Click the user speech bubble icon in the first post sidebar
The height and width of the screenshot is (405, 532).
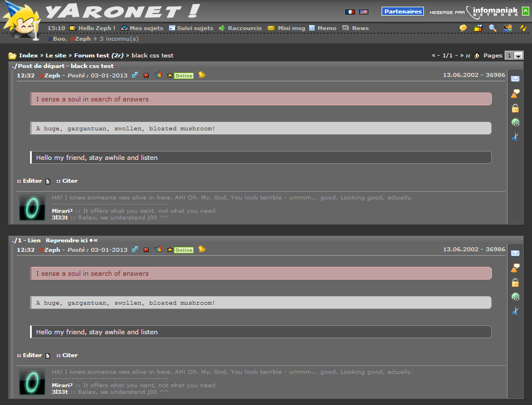515,94
